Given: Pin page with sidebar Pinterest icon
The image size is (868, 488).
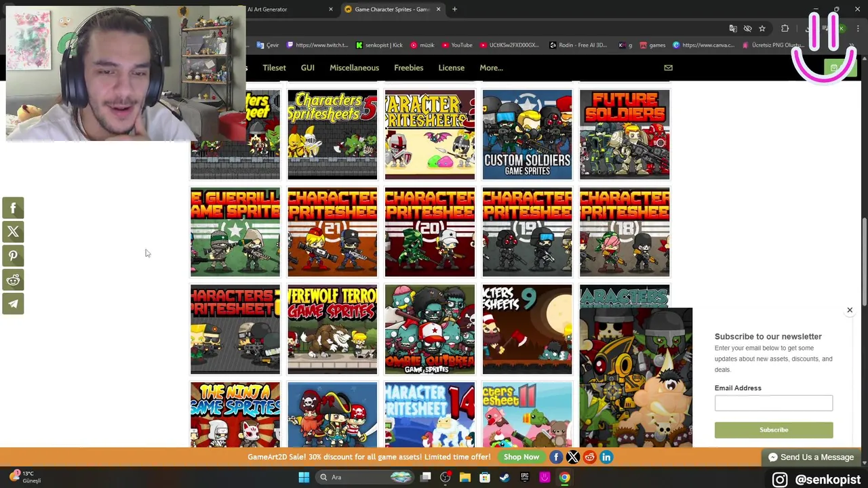Looking at the screenshot, I should (13, 256).
